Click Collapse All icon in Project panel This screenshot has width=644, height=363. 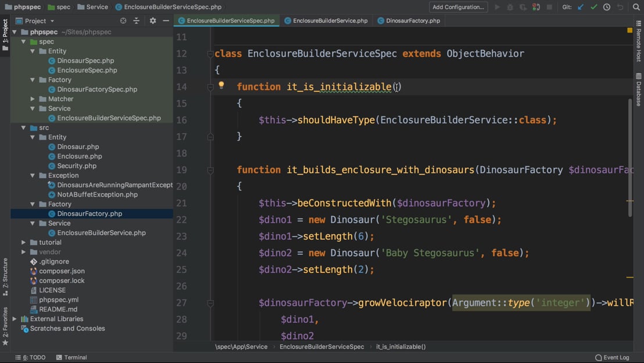tap(137, 20)
